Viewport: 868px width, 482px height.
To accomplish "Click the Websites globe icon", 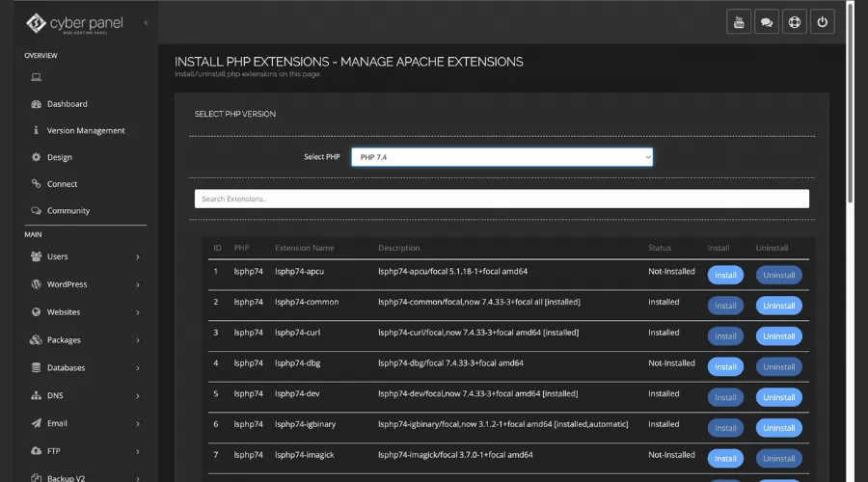I will [36, 312].
